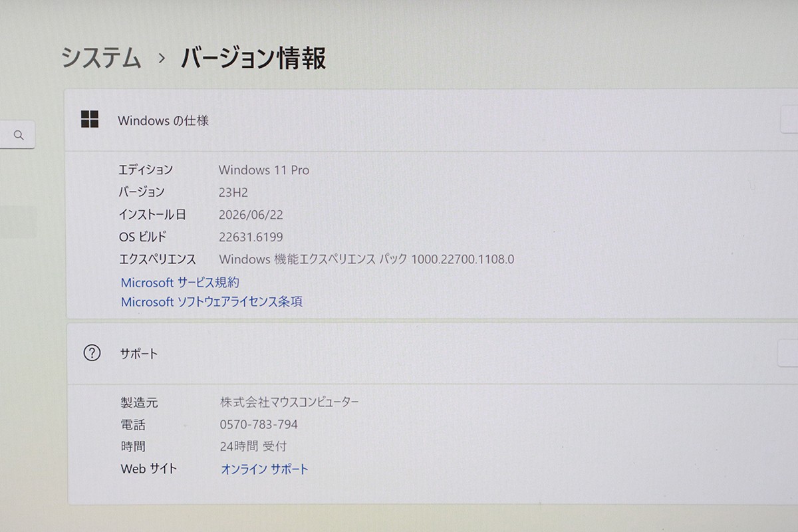Viewport: 798px width, 532px height.
Task: Click the 製造元 label
Action: point(139,402)
